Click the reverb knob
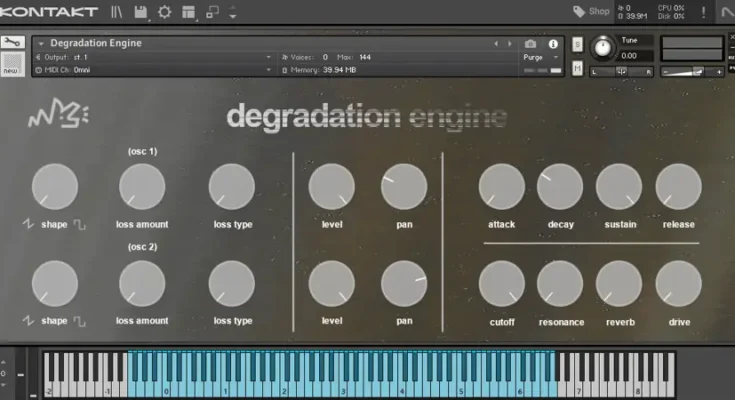 coord(618,283)
